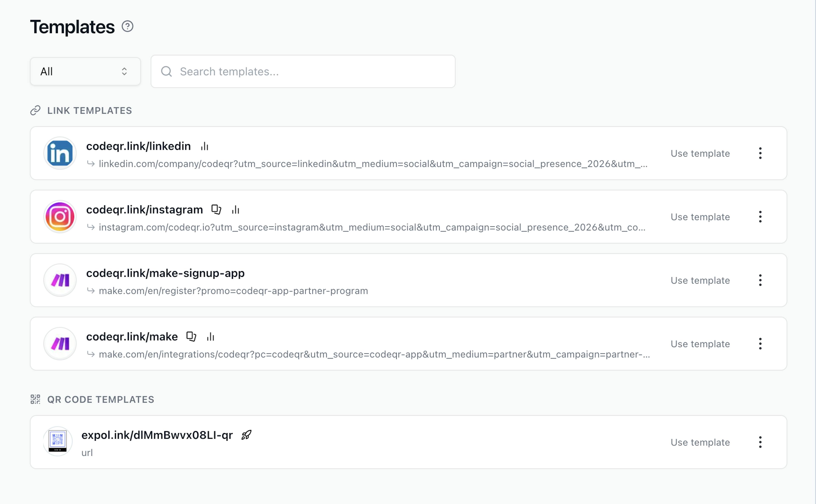Click the Instagram logo avatar

(x=60, y=217)
